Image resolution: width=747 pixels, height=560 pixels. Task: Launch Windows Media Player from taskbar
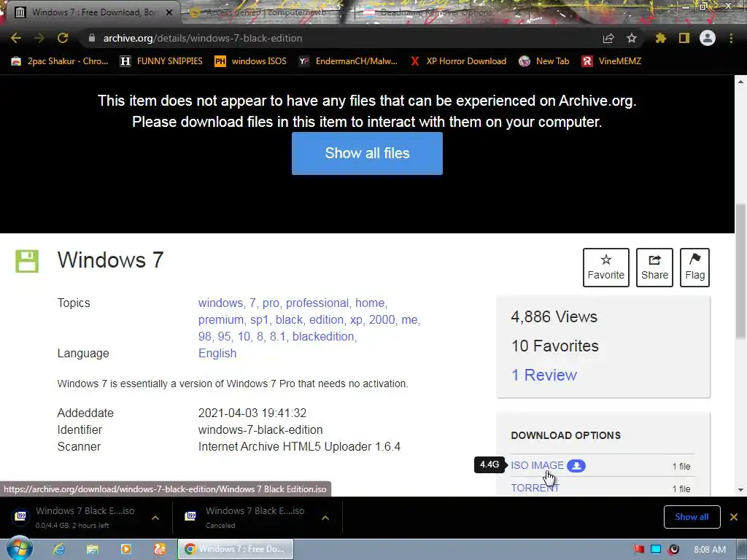click(x=125, y=549)
